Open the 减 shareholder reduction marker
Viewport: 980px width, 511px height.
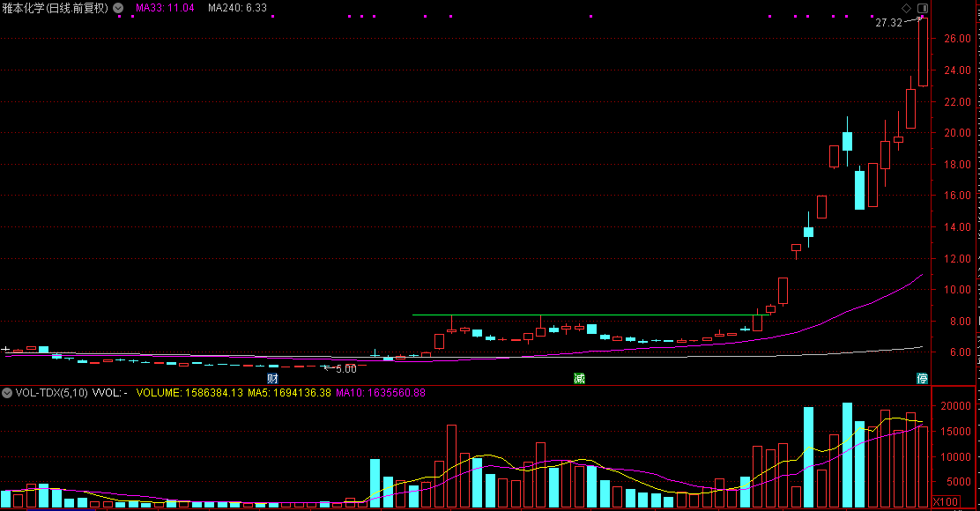tap(579, 378)
